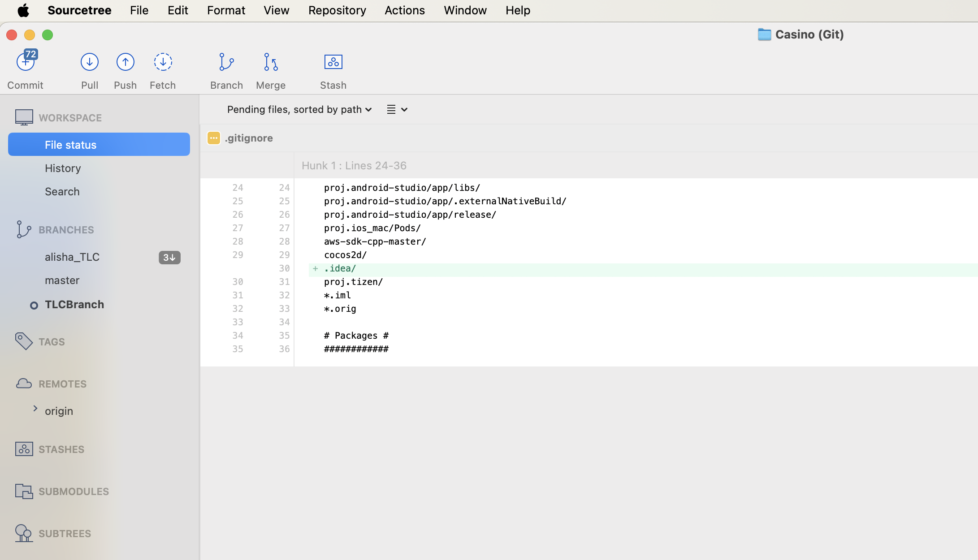Open the Repository menu
This screenshot has width=978, height=560.
coord(337,10)
